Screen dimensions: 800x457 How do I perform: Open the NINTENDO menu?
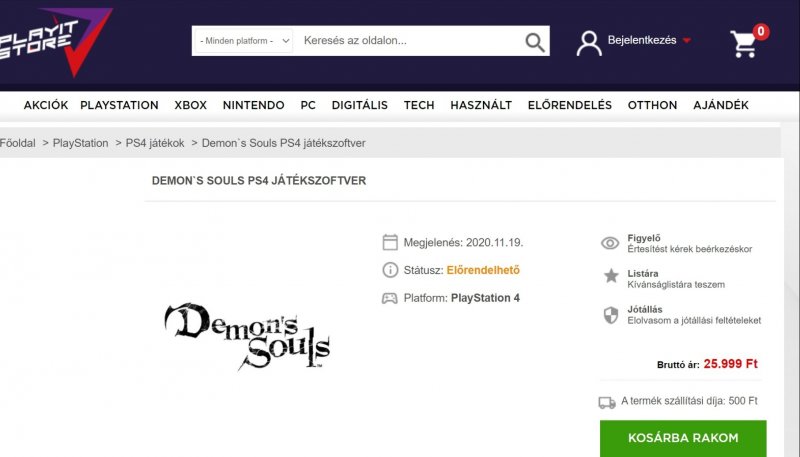254,105
